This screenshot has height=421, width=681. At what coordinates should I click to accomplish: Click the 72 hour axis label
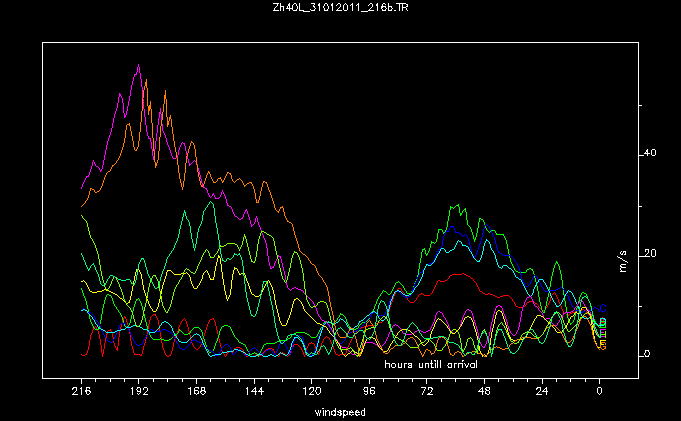click(427, 392)
